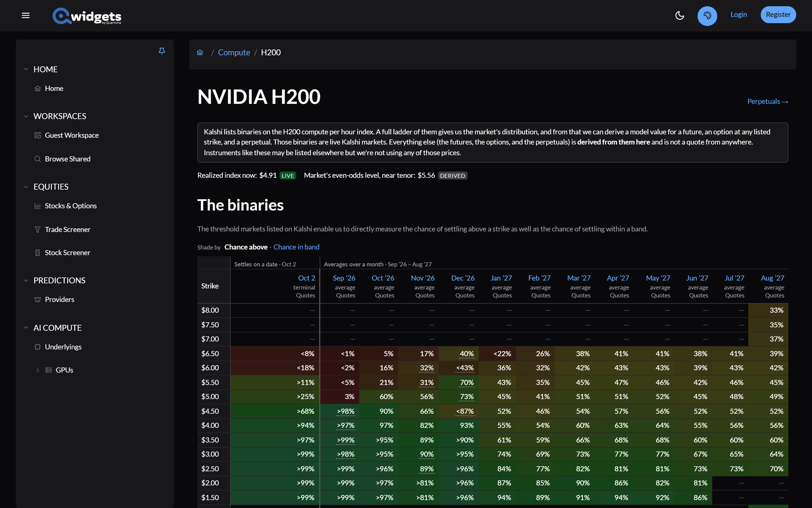Shade by Chance above
This screenshot has height=508, width=812.
tap(246, 247)
